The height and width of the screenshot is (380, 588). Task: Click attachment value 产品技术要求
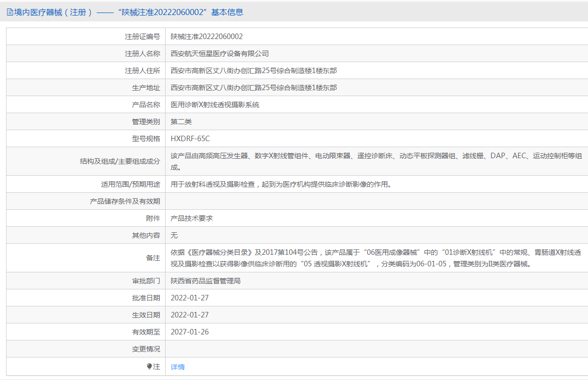[x=192, y=218]
